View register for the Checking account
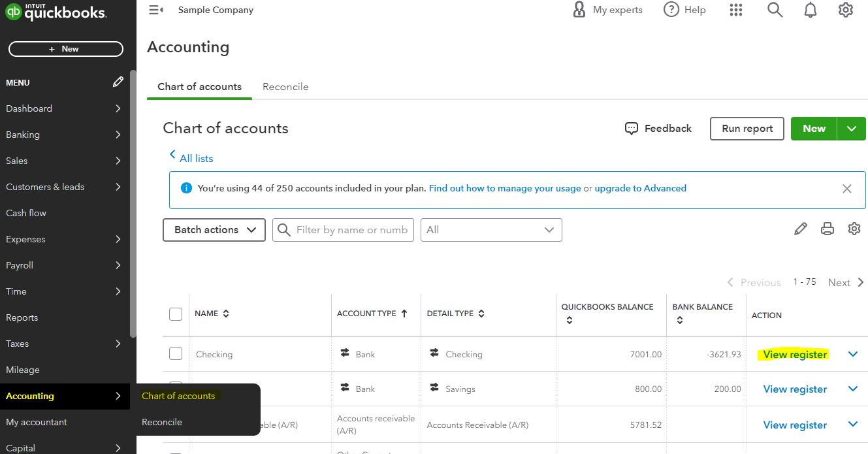Viewport: 868px width, 454px height. [795, 355]
